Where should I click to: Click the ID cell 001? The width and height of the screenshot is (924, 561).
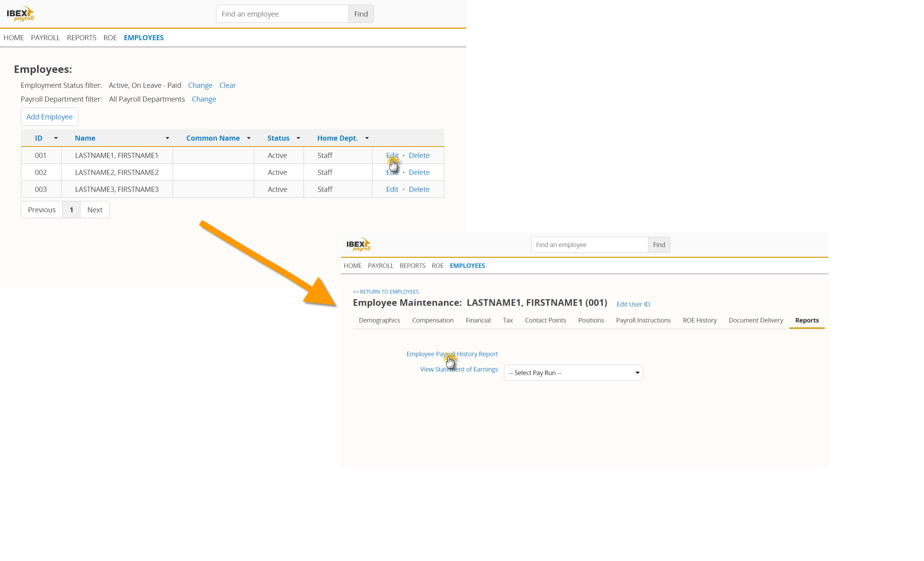[41, 155]
